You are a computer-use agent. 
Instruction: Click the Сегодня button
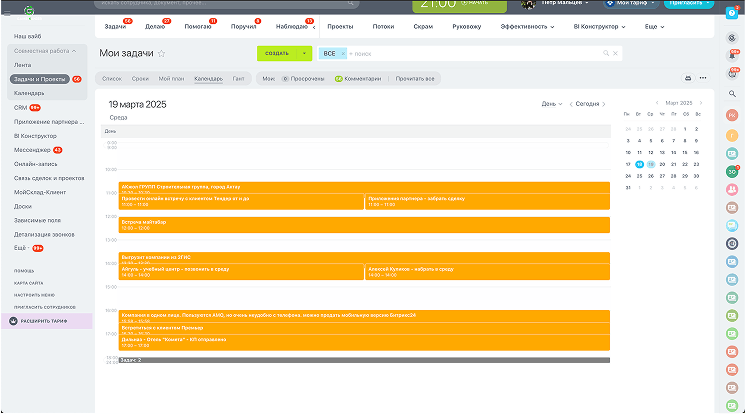tap(587, 104)
